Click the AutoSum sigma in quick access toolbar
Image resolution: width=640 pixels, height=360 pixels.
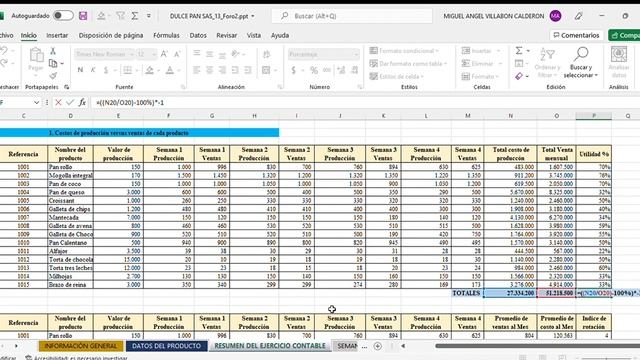click(x=135, y=16)
